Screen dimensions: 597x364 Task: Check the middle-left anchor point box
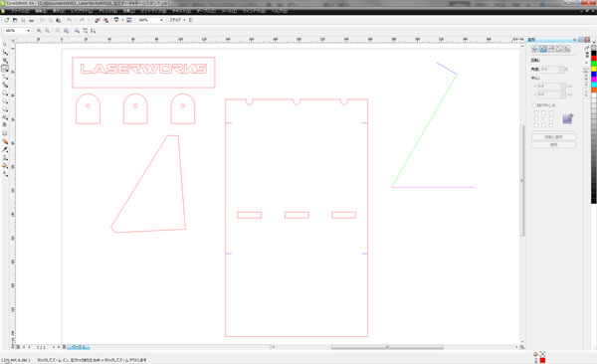(x=536, y=119)
